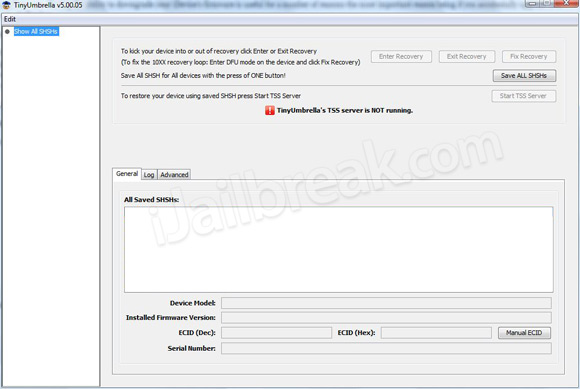Click the TSS server is NOT running text
The height and width of the screenshot is (389, 580).
tap(345, 110)
